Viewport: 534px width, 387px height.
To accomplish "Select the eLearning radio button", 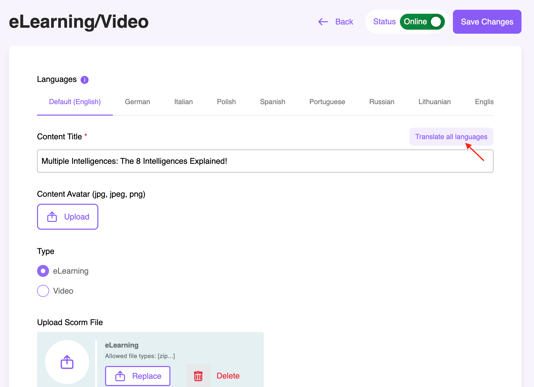I will pos(43,271).
